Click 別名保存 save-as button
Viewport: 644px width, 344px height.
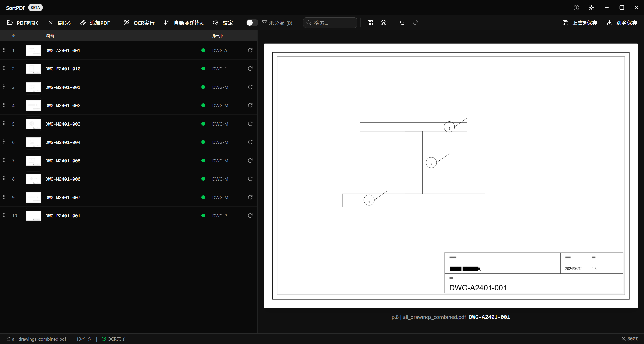[622, 23]
